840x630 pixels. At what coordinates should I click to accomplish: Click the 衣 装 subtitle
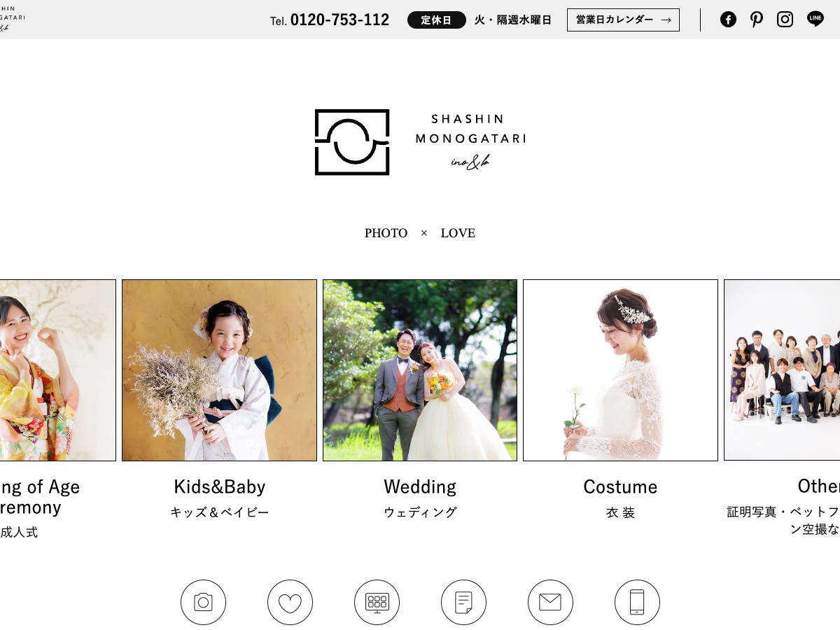point(620,512)
